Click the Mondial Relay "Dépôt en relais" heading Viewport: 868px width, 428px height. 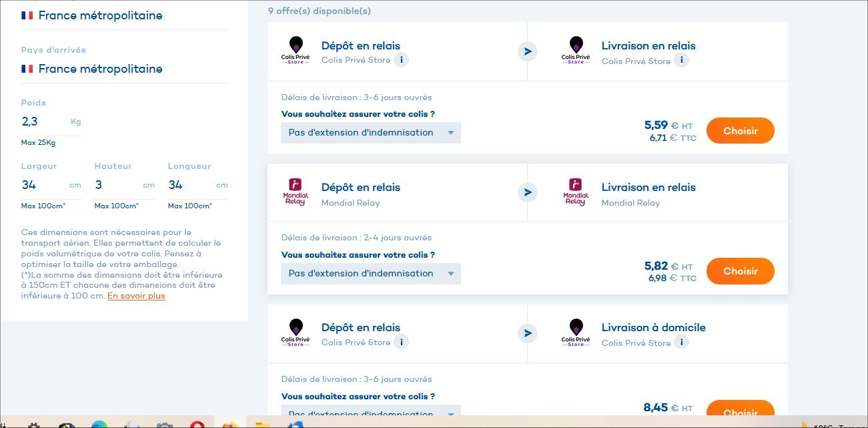pyautogui.click(x=361, y=188)
